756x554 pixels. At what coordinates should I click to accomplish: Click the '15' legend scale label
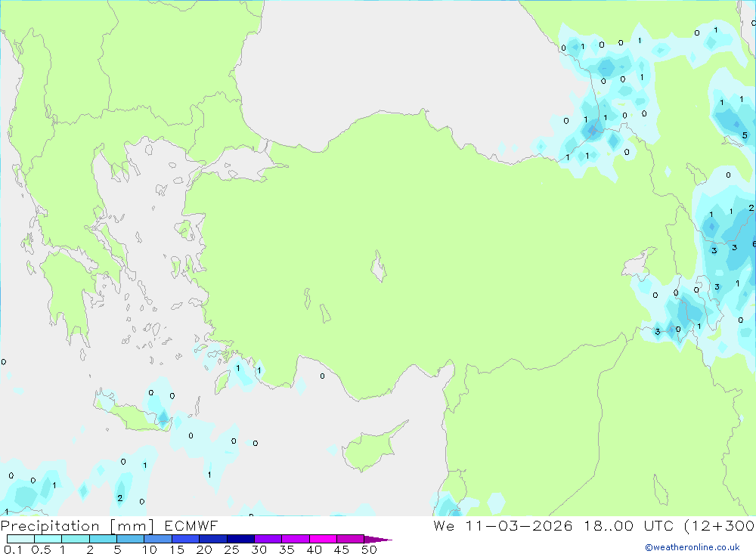point(177,549)
